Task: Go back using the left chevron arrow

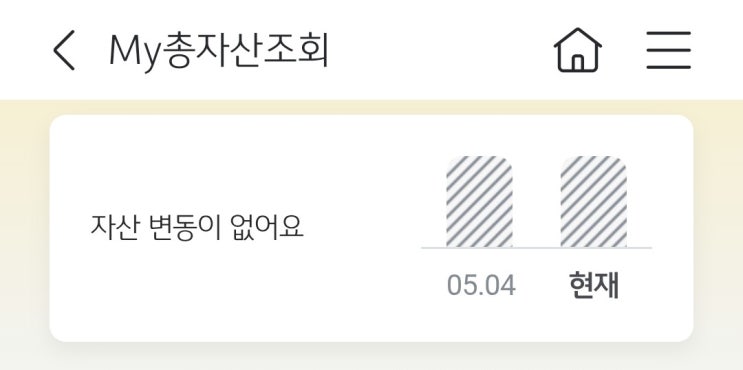Action: pyautogui.click(x=64, y=50)
